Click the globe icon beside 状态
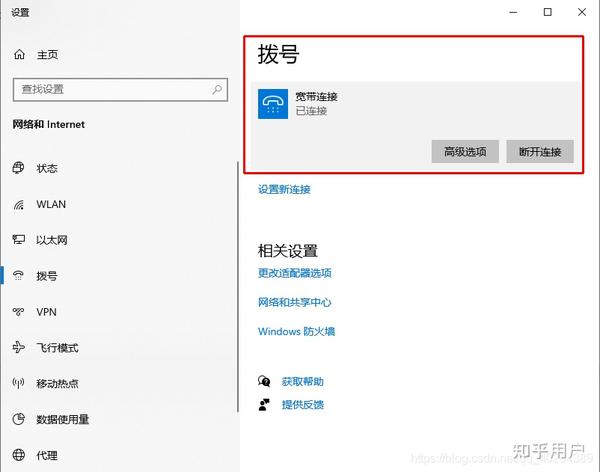Viewport: 600px width, 472px height. (18, 168)
